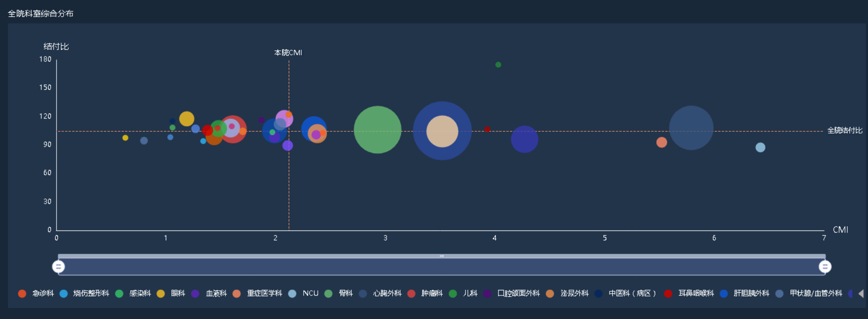The image size is (868, 319).
Task: Click the salmon bubble near CMI 5.5
Action: tap(661, 142)
